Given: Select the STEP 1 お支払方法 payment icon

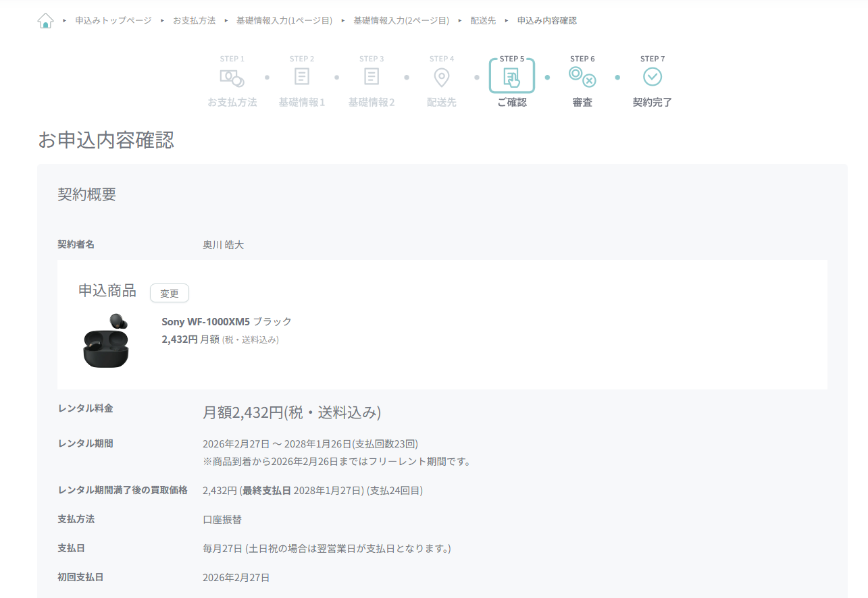Looking at the screenshot, I should tap(232, 77).
